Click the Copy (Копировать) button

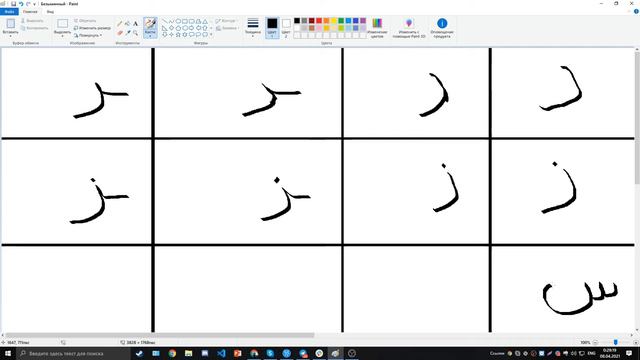(x=34, y=28)
